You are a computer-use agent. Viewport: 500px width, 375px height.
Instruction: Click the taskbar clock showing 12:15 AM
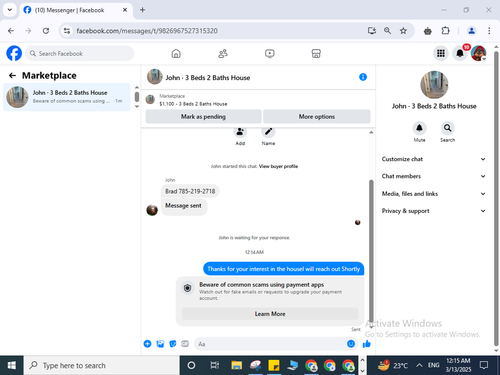[458, 365]
